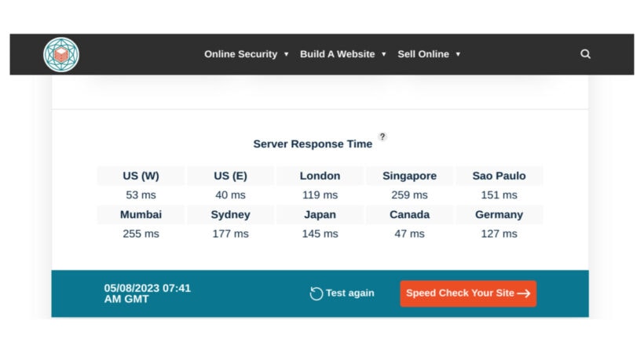Click the London location header
This screenshot has width=644, height=353.
coord(320,176)
